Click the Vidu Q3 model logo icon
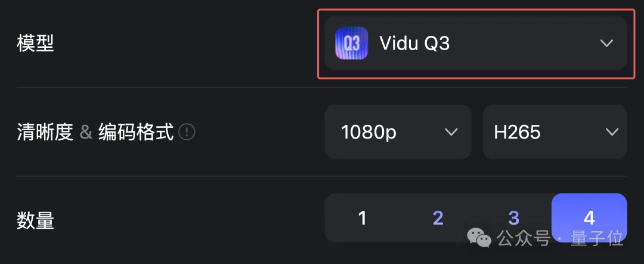This screenshot has width=644, height=264. pyautogui.click(x=351, y=43)
